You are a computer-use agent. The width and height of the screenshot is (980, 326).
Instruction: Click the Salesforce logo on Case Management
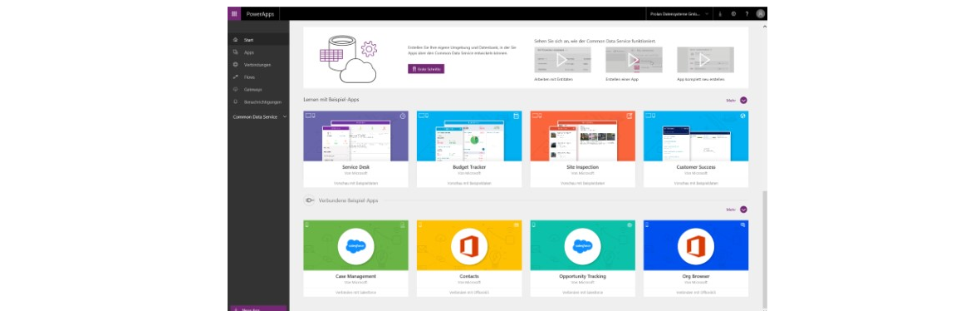[355, 246]
